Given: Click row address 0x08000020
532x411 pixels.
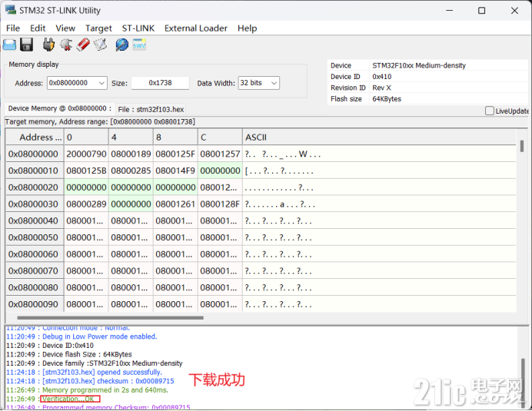Looking at the screenshot, I should coord(35,187).
